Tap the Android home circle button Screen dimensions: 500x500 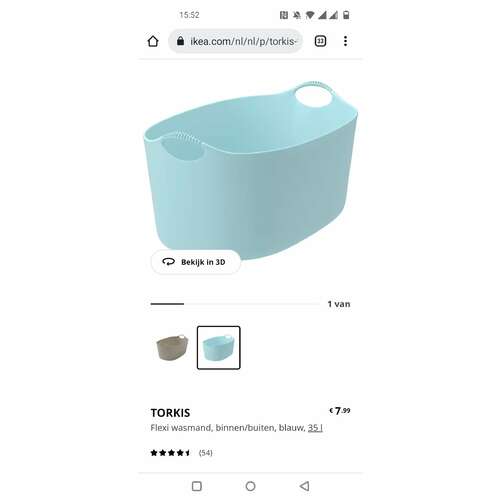[250, 486]
